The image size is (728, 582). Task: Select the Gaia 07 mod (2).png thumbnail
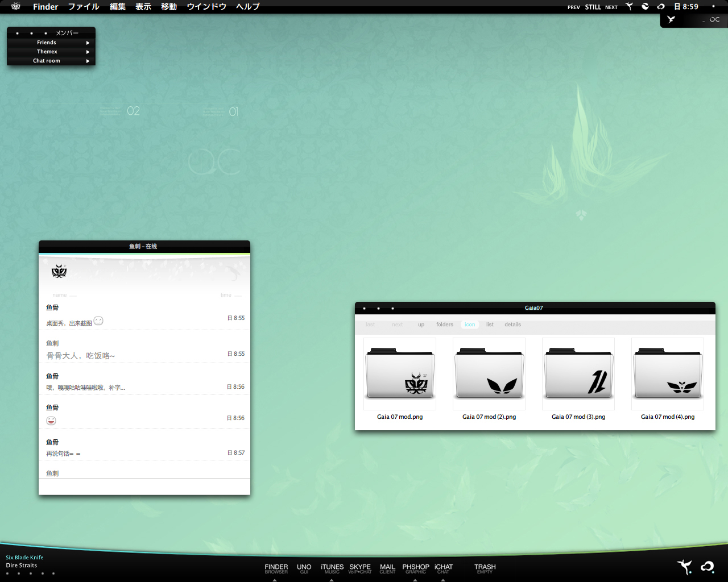489,374
